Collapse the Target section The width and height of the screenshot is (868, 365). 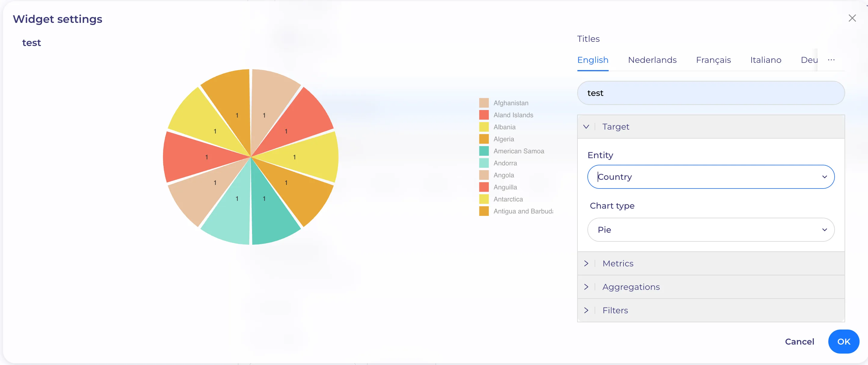[711, 127]
